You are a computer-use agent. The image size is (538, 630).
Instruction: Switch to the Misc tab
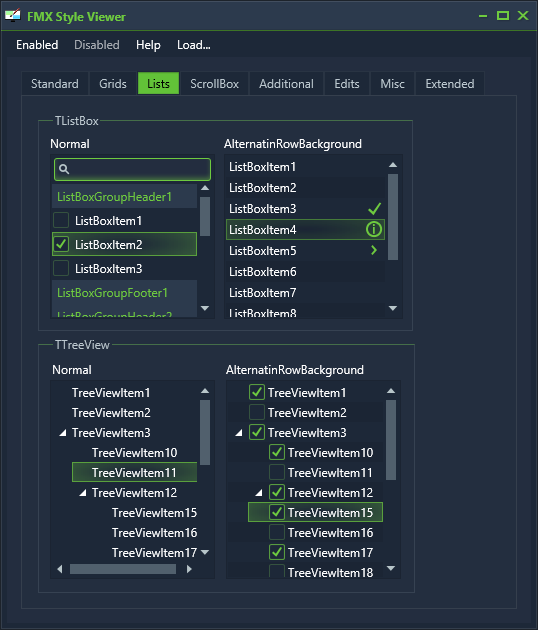[x=393, y=84]
